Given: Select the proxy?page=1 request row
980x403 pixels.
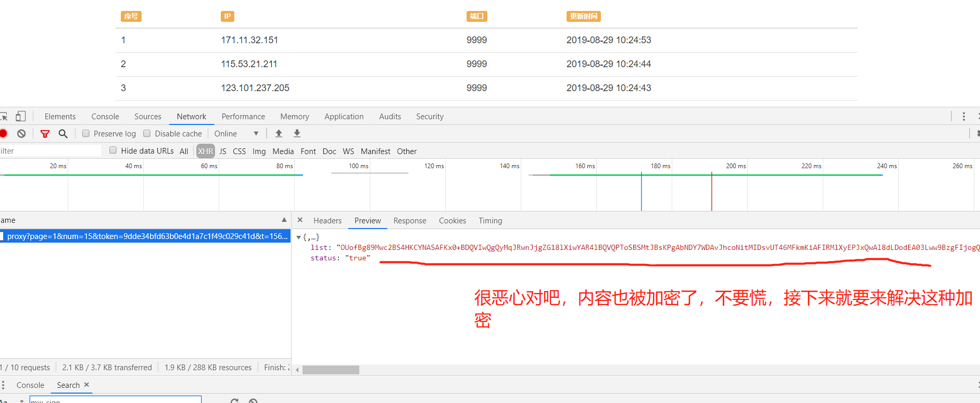Looking at the screenshot, I should [145, 236].
